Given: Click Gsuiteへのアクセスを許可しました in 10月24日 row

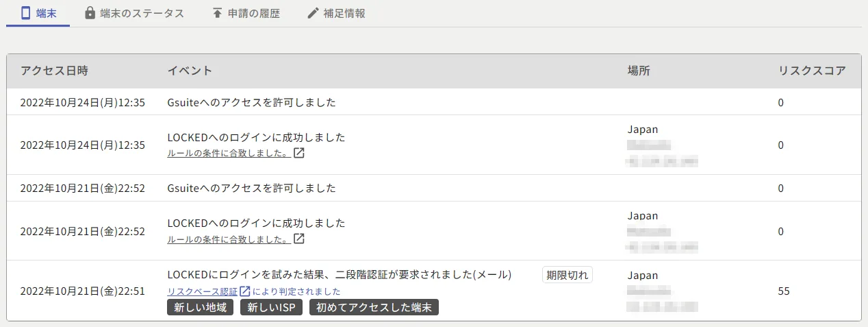Looking at the screenshot, I should (x=252, y=103).
